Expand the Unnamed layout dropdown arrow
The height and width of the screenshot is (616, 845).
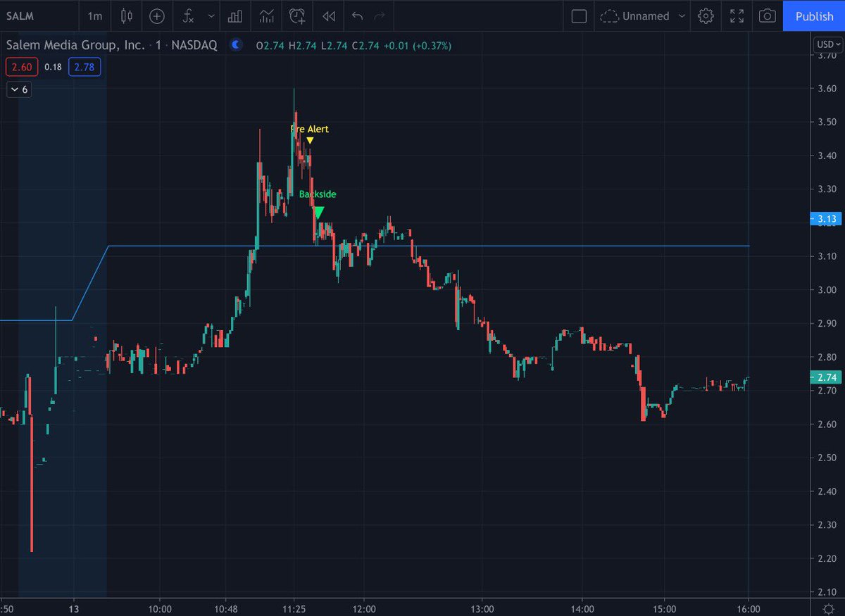(x=681, y=15)
